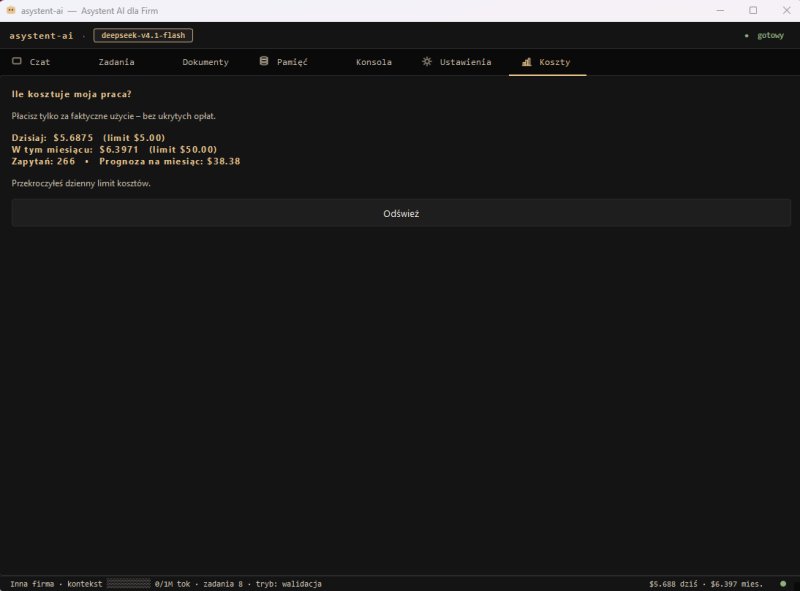
Task: Open the Czat tab label
Action: pyautogui.click(x=40, y=62)
